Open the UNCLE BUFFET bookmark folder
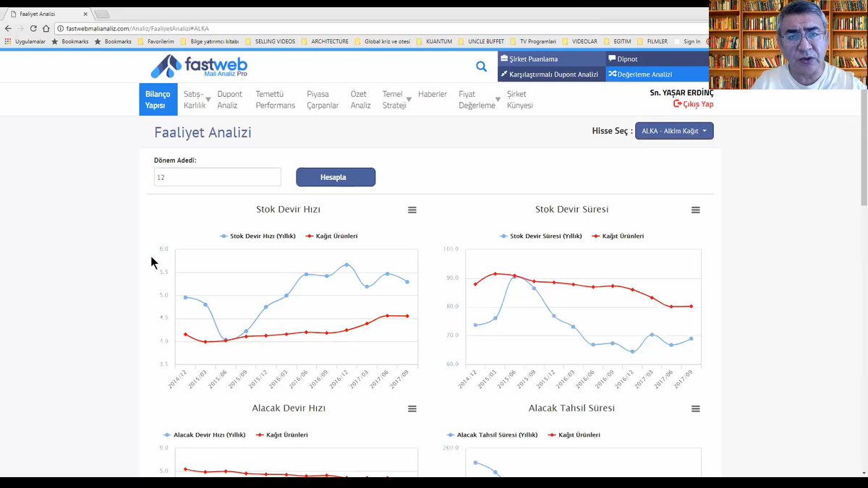The image size is (868, 488). (x=480, y=41)
